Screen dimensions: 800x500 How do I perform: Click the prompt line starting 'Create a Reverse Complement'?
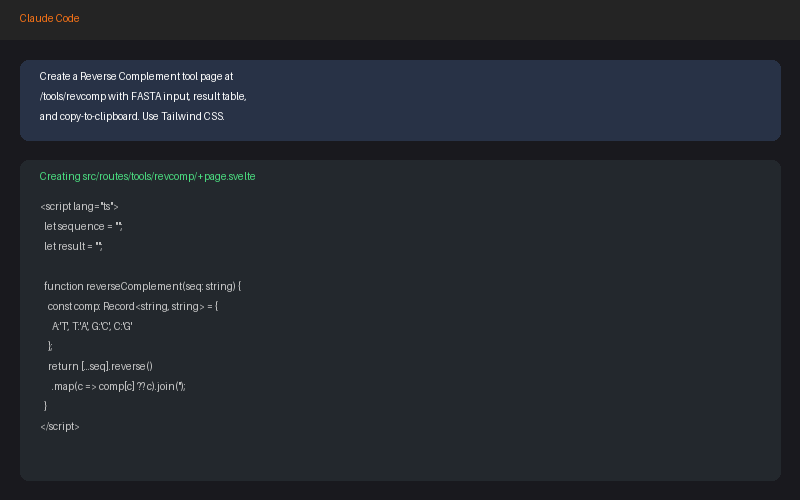(136, 77)
